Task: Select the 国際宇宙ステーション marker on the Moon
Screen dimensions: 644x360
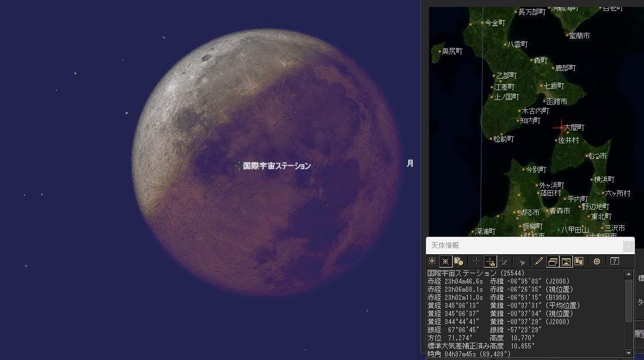Action: pos(238,166)
